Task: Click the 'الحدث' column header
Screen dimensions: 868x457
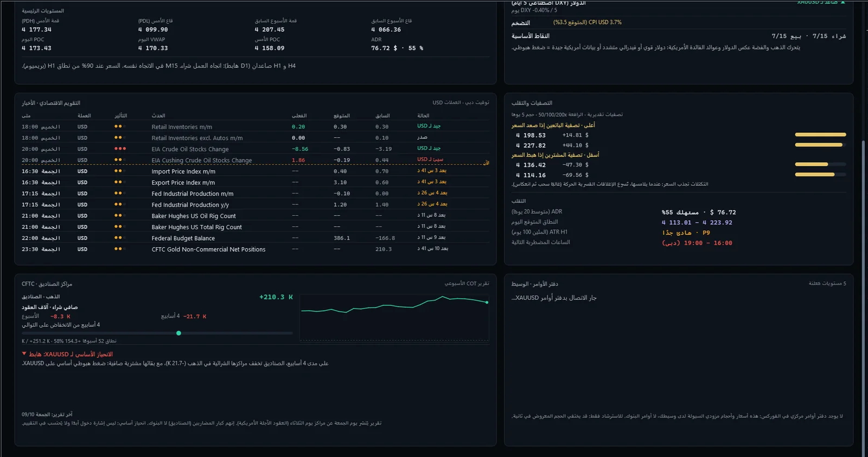Action: pos(158,115)
